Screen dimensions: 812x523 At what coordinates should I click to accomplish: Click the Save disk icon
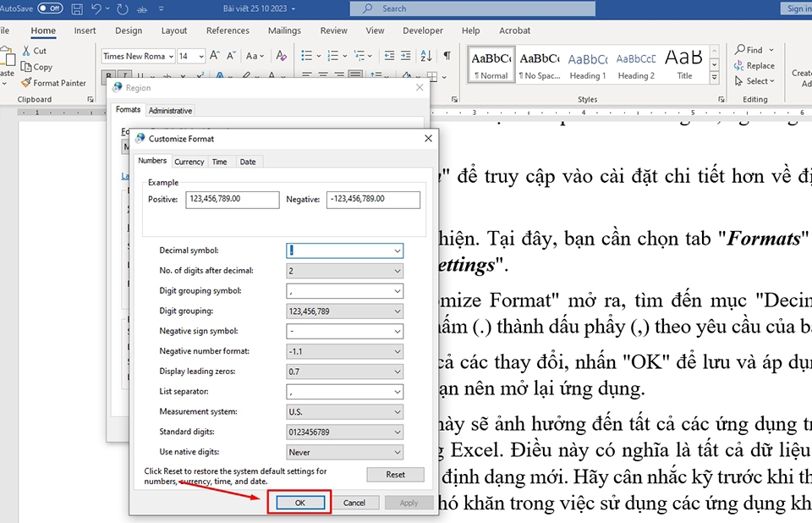click(x=77, y=8)
